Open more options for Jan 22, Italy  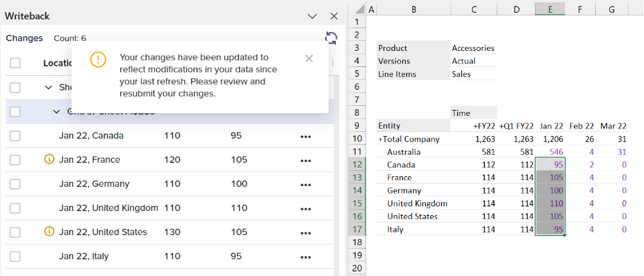point(306,257)
